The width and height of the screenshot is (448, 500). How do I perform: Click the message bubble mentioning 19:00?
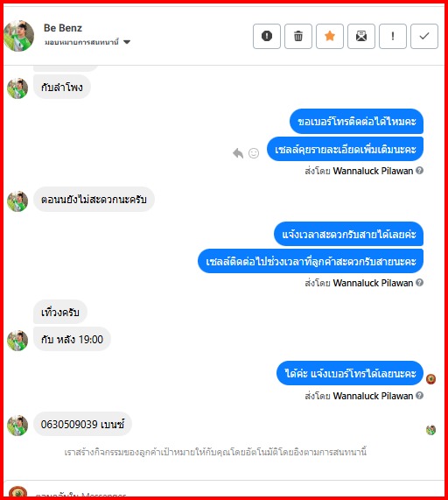[x=72, y=339]
